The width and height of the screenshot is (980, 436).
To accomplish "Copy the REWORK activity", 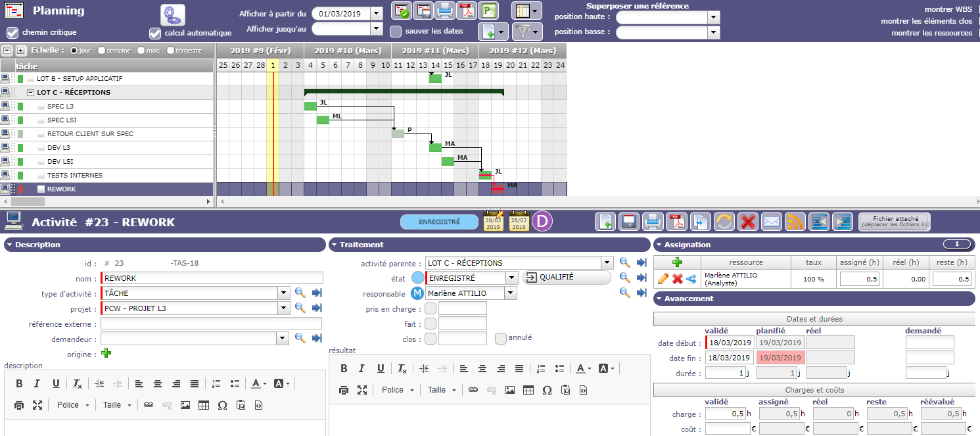I will click(x=700, y=222).
